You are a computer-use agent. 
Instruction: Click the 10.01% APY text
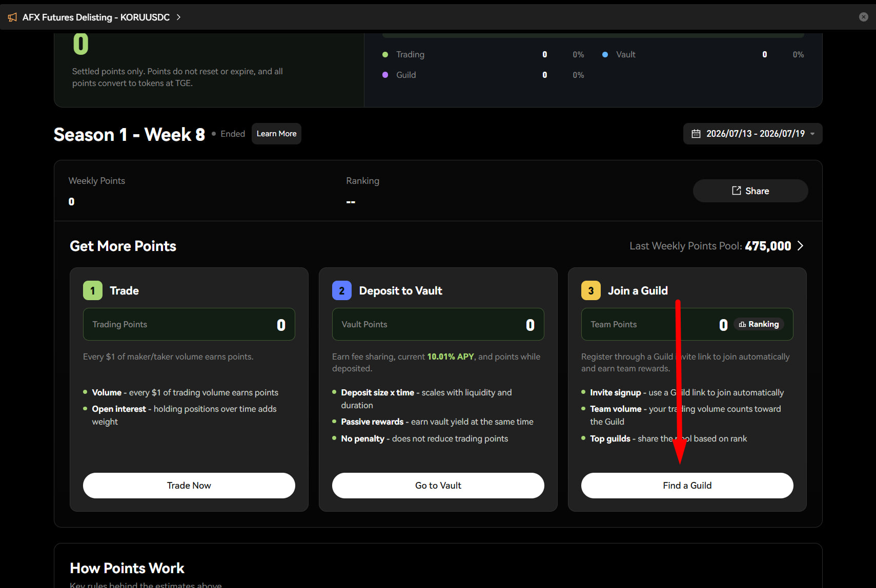(451, 356)
